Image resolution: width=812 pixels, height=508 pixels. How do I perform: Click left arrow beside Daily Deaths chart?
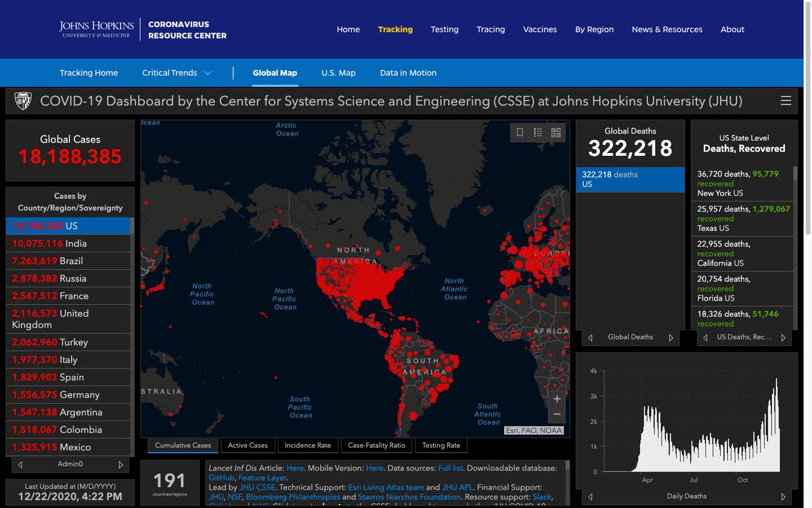point(590,496)
